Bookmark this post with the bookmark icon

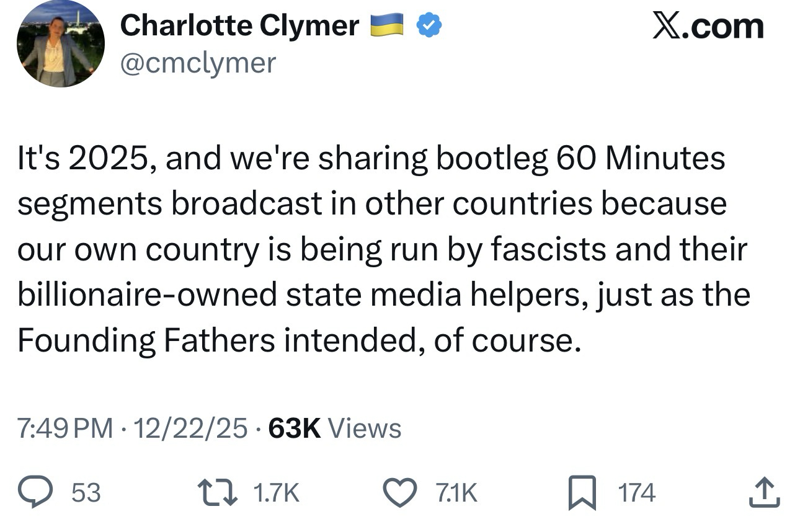point(582,492)
